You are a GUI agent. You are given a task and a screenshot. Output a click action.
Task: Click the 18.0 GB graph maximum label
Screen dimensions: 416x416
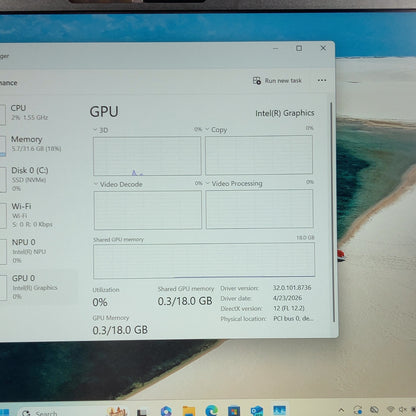click(x=305, y=238)
